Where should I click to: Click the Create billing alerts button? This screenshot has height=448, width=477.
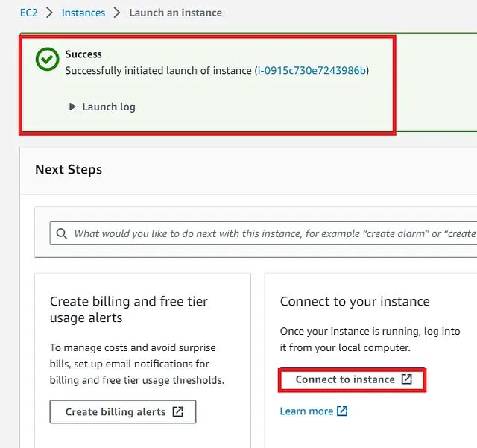[123, 411]
